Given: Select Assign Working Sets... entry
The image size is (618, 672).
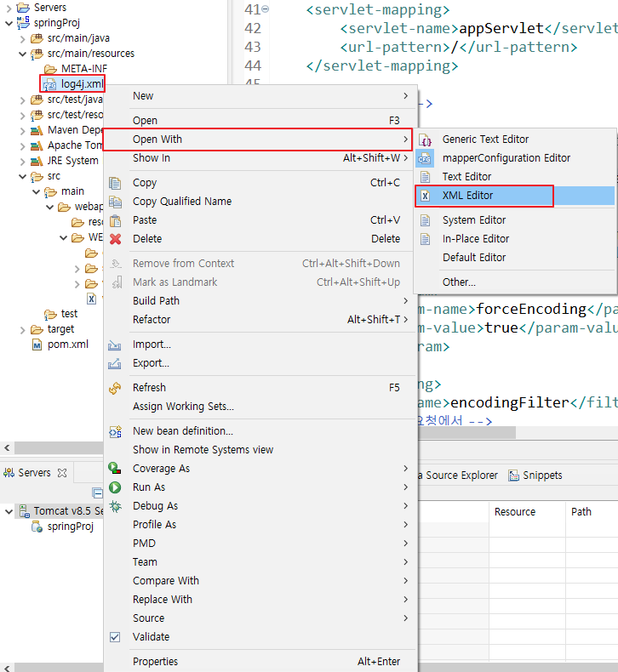Looking at the screenshot, I should click(260, 407).
